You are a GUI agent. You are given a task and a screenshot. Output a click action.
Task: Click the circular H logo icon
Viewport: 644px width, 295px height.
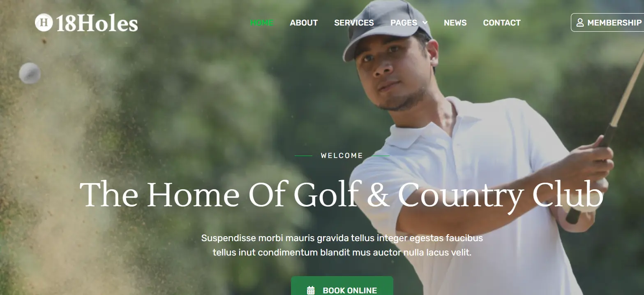point(44,22)
